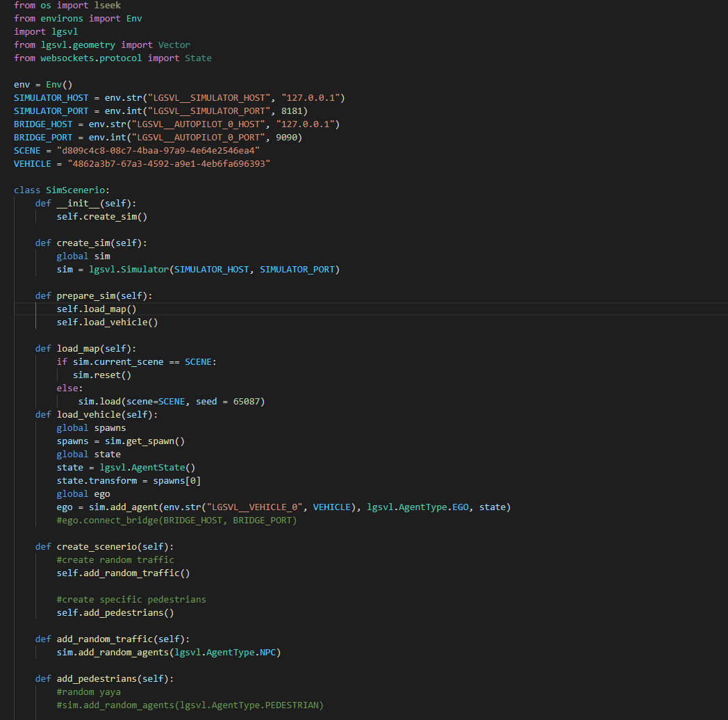Place cursor in the __init__ method definition
Image resolution: width=728 pixels, height=720 pixels.
pos(80,202)
